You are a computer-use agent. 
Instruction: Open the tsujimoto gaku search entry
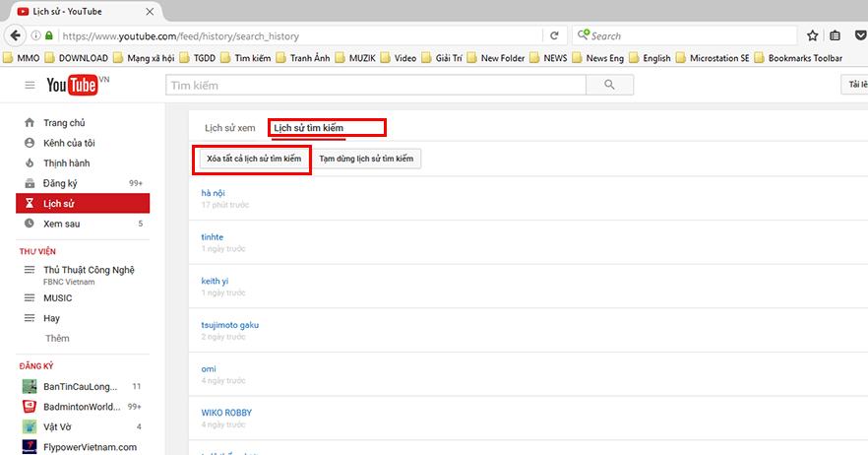coord(229,325)
